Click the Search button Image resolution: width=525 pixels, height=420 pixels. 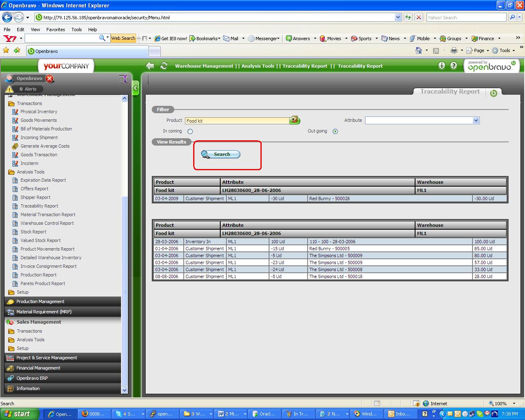coord(221,154)
